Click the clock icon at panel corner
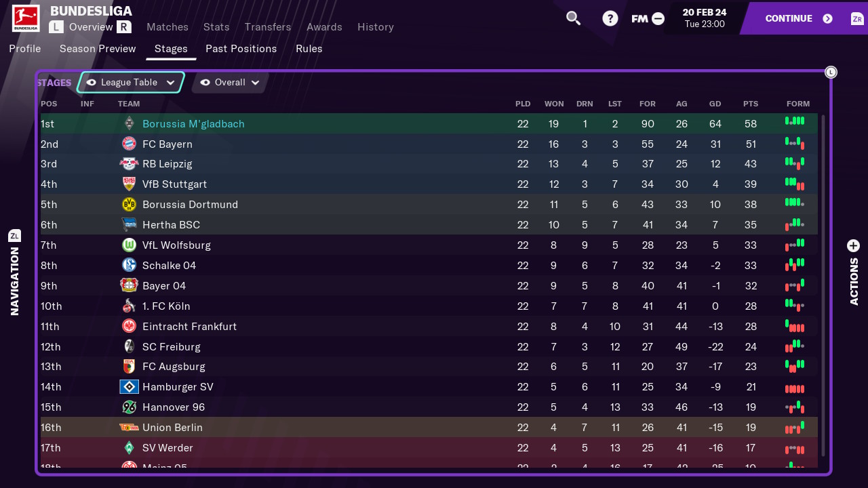 click(831, 72)
